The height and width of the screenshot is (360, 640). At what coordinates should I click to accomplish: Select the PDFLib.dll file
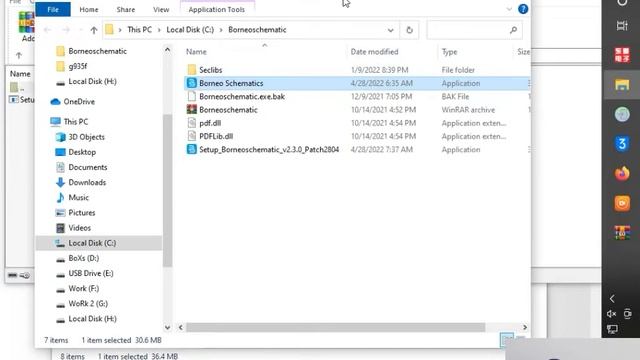(216, 136)
